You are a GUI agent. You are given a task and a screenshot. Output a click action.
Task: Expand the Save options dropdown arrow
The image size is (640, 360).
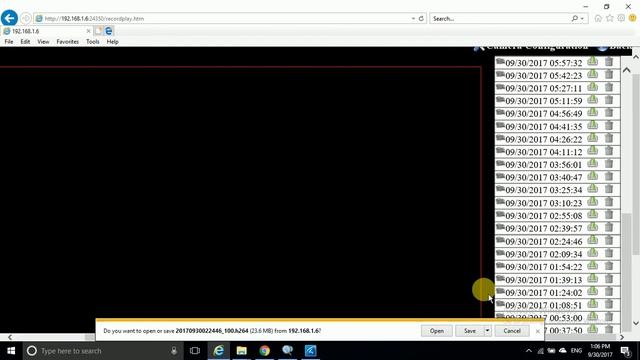[x=487, y=331]
